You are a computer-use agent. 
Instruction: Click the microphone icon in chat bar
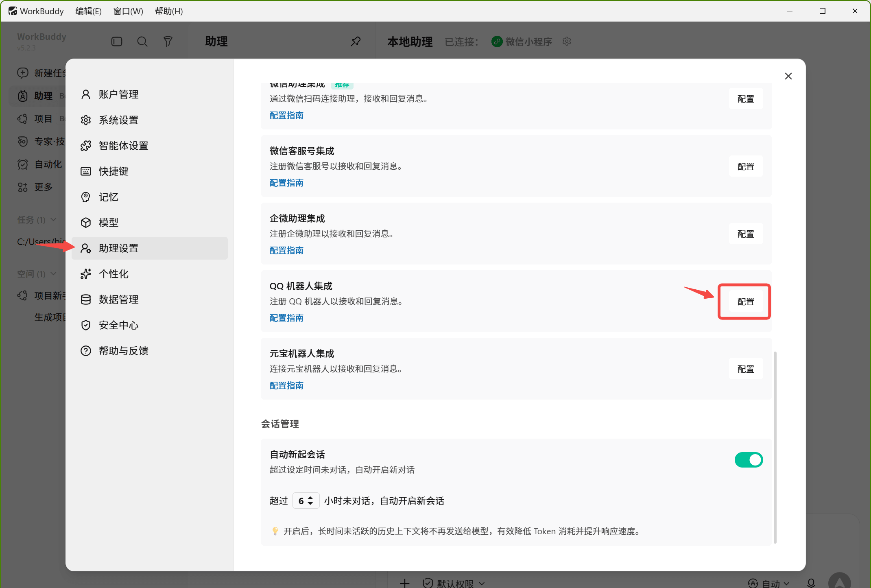pyautogui.click(x=811, y=583)
